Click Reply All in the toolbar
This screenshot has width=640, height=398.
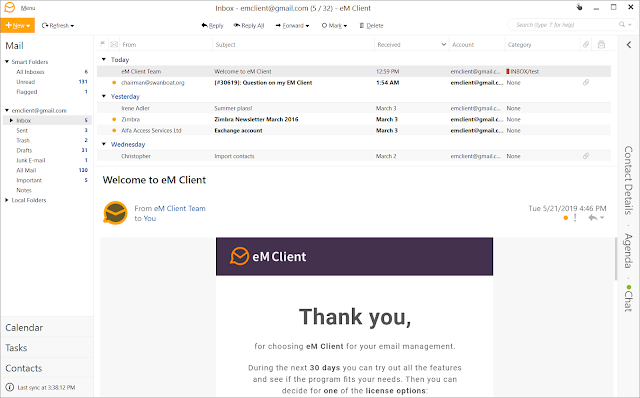coord(249,25)
